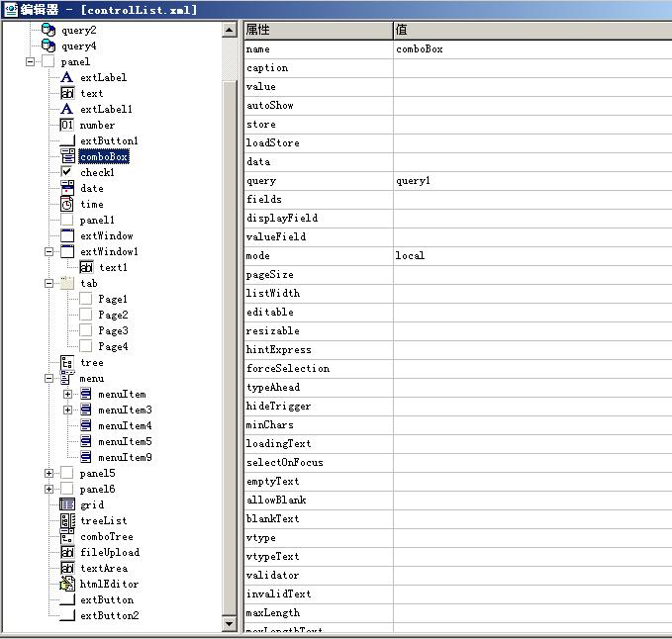Click the fileUpload icon
This screenshot has width=672, height=639.
point(67,553)
